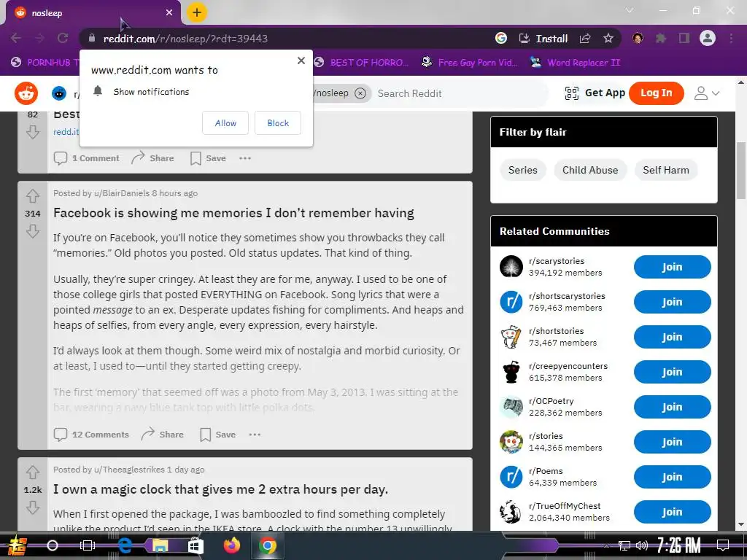747x560 pixels.
Task: Join r/Poems community
Action: 672,477
